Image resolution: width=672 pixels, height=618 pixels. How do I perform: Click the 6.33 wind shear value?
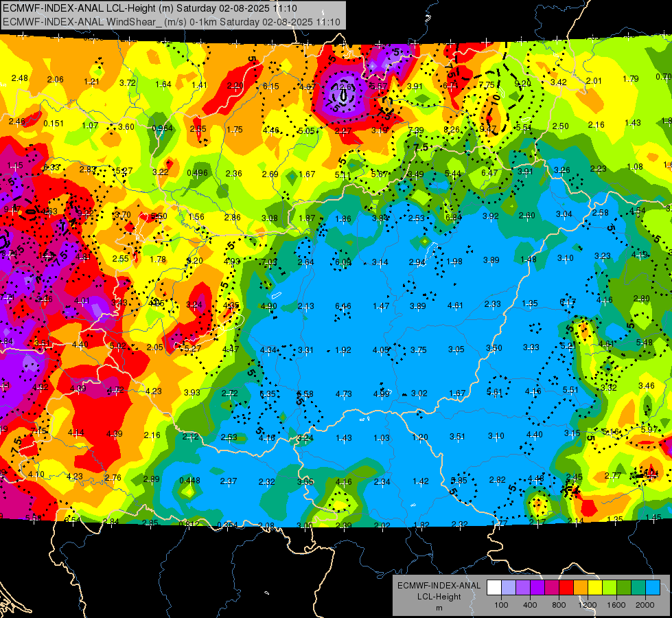pyautogui.click(x=51, y=168)
